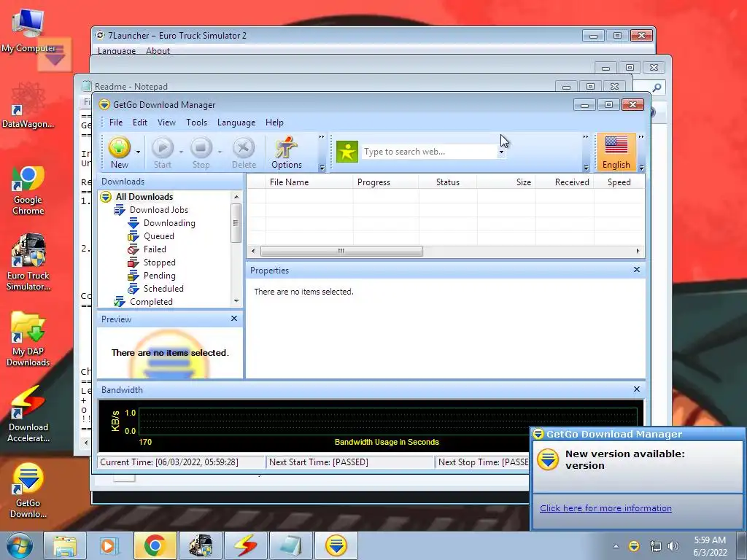The width and height of the screenshot is (747, 560).
Task: Click the volume speaker tray icon
Action: coord(673,546)
